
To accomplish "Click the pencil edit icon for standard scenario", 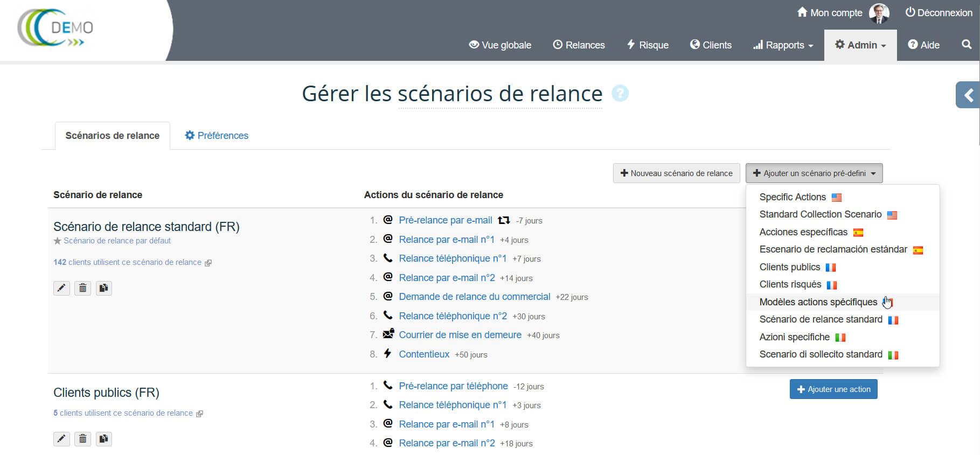I will 61,288.
